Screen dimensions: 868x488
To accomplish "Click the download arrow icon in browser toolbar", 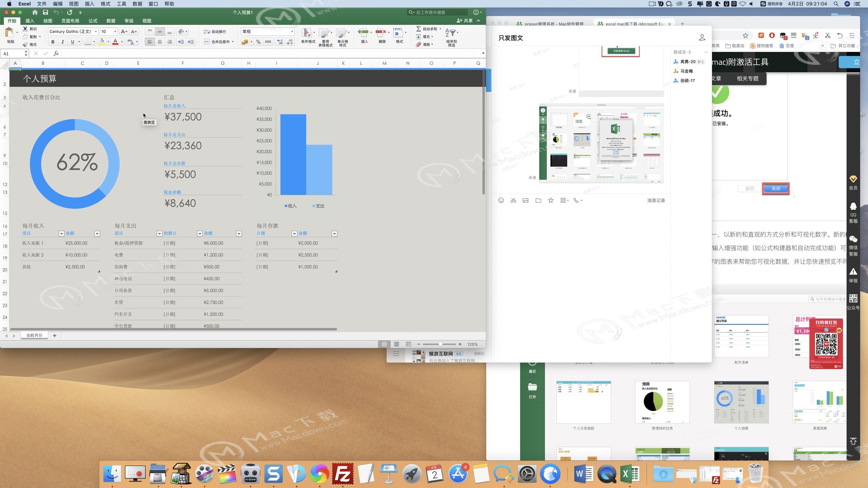I will (x=816, y=35).
